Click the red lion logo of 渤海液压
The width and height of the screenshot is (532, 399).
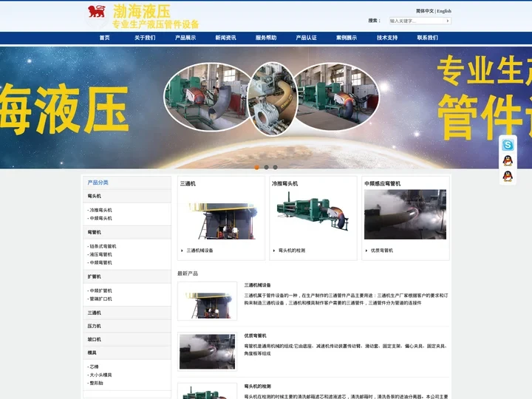(97, 11)
